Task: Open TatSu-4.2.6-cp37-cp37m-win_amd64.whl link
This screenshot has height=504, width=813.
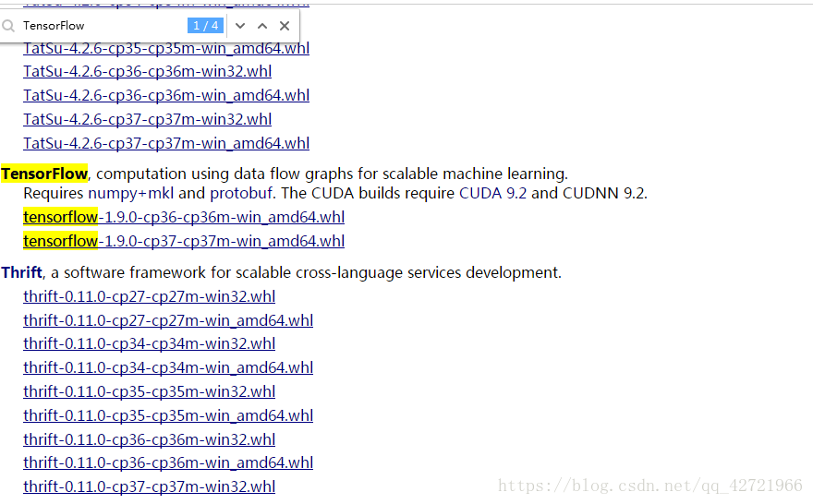Action: [x=166, y=143]
